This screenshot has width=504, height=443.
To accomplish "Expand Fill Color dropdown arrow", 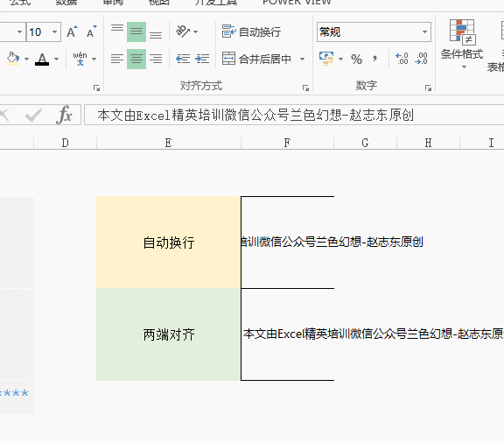I will click(x=26, y=59).
